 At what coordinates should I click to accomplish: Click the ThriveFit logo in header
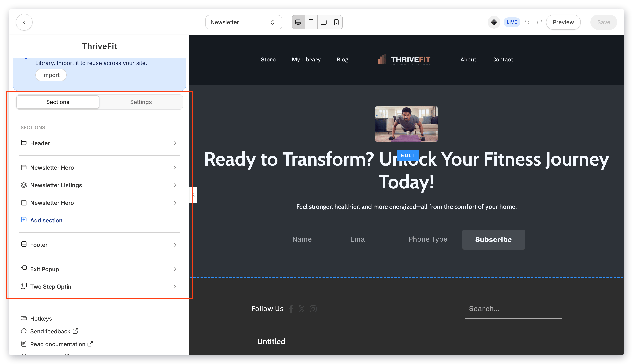[x=404, y=60]
